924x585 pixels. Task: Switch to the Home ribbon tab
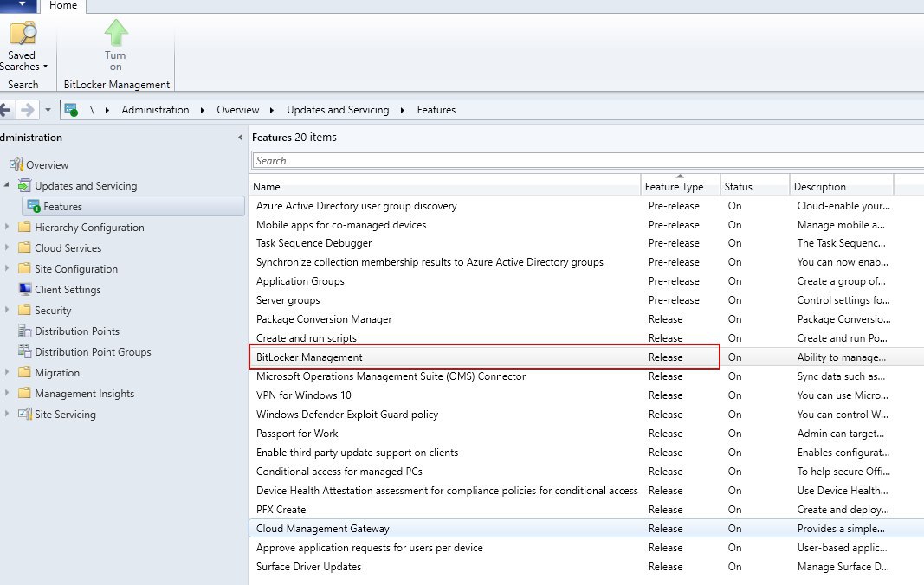click(63, 5)
